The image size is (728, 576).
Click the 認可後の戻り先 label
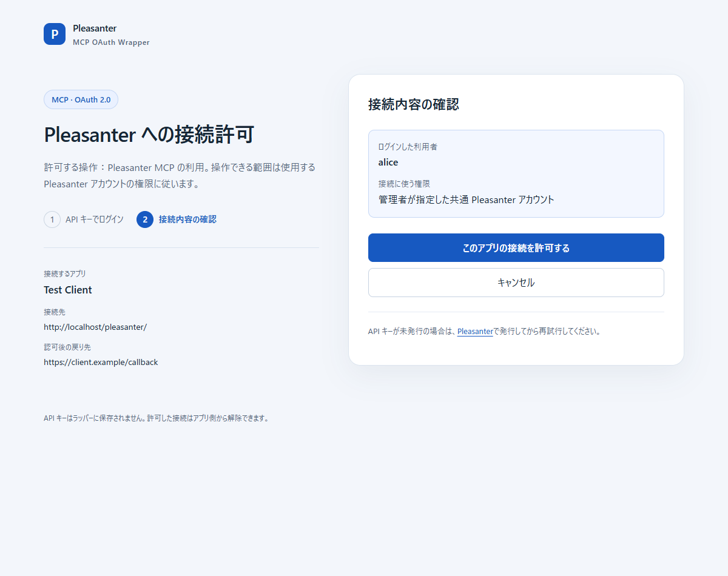click(x=67, y=347)
